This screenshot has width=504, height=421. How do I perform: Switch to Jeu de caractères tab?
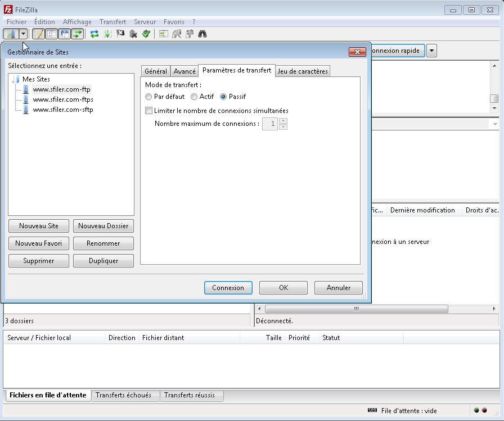pos(303,71)
